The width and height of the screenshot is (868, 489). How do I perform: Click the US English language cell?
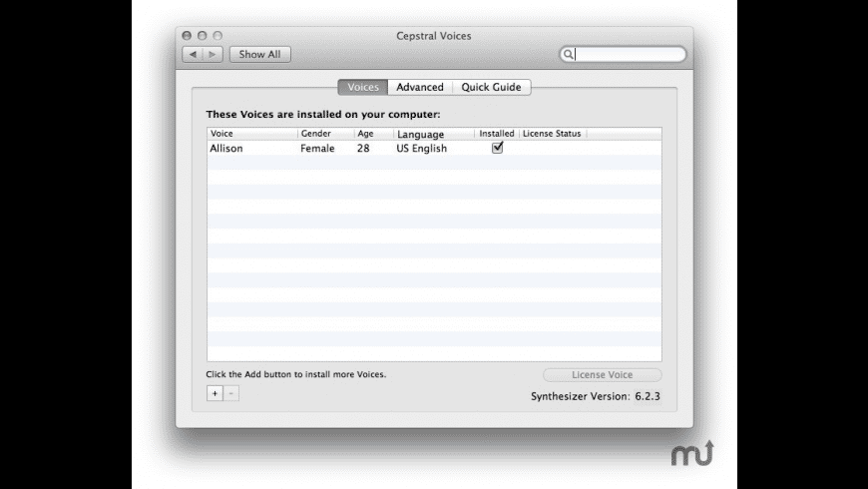[x=421, y=149]
